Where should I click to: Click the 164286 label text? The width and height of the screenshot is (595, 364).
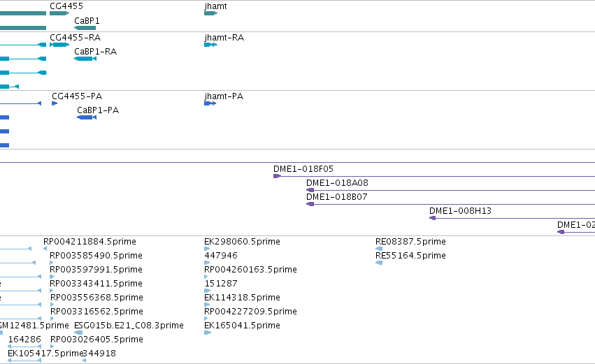click(24, 340)
